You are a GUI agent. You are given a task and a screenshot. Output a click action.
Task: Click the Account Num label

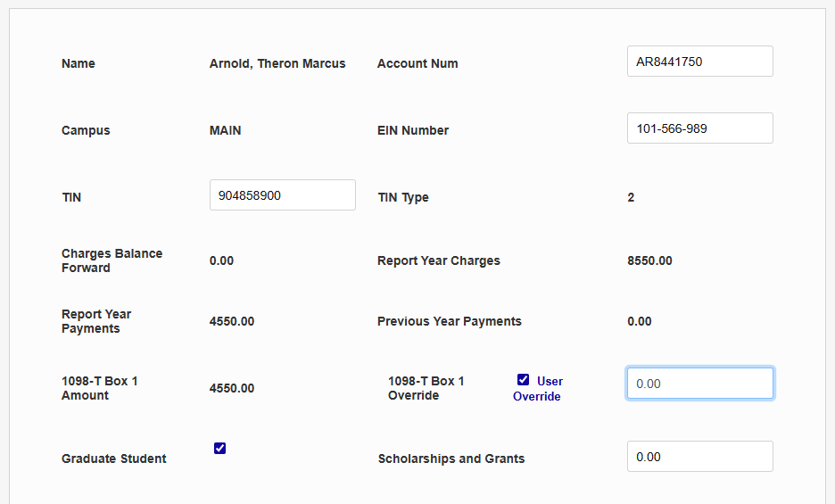click(x=417, y=63)
